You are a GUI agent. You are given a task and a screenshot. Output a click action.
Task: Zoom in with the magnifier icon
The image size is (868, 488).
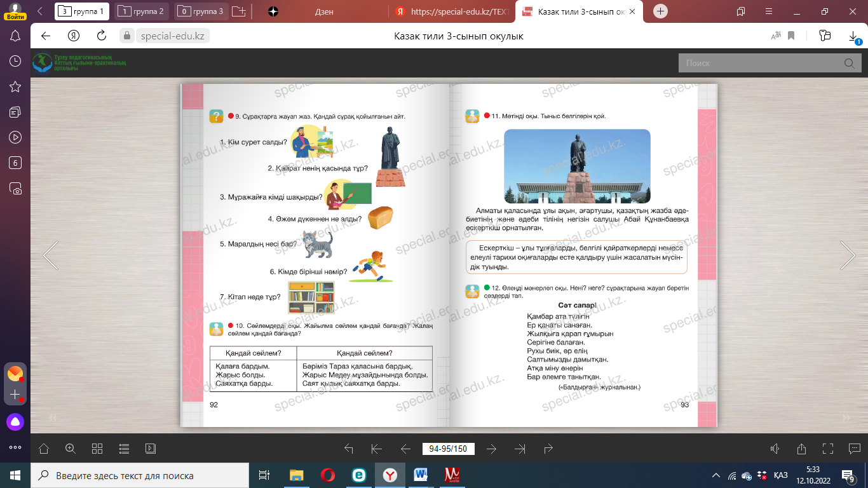click(71, 449)
